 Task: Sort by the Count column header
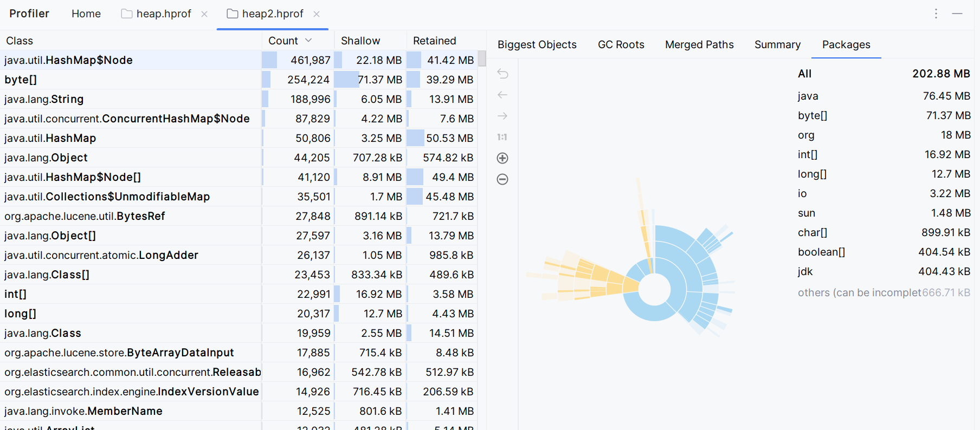[x=283, y=41]
